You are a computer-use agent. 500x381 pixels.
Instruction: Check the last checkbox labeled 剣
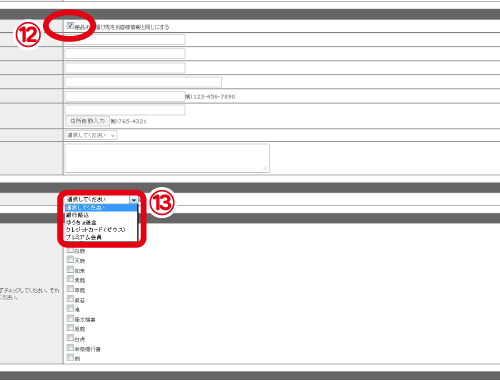[x=70, y=357]
